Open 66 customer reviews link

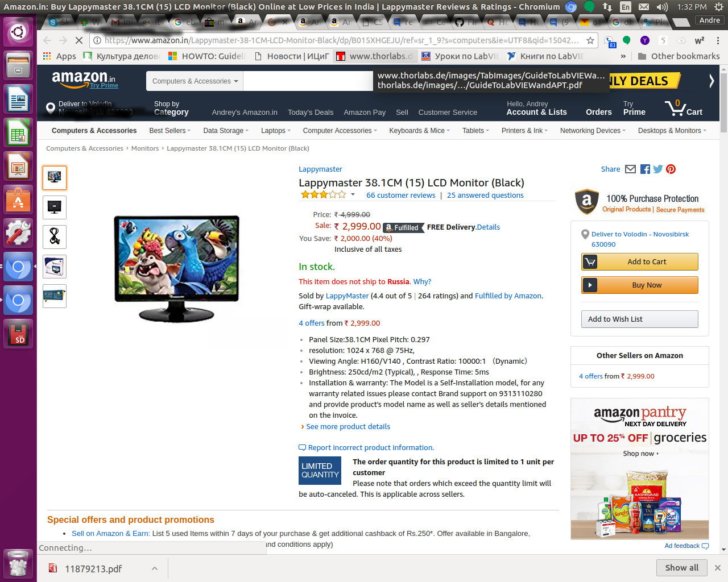click(400, 195)
